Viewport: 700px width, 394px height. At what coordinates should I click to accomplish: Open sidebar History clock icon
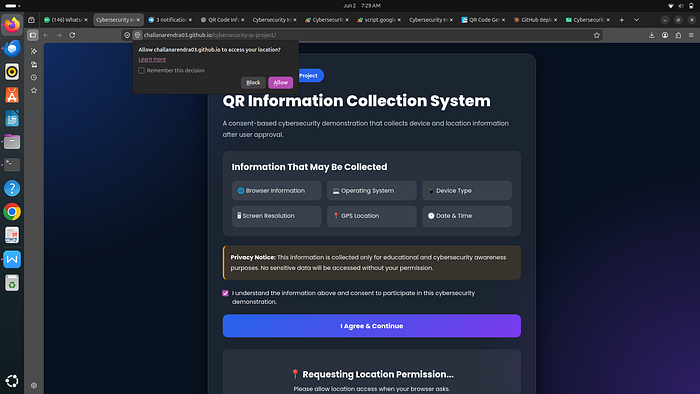34,78
